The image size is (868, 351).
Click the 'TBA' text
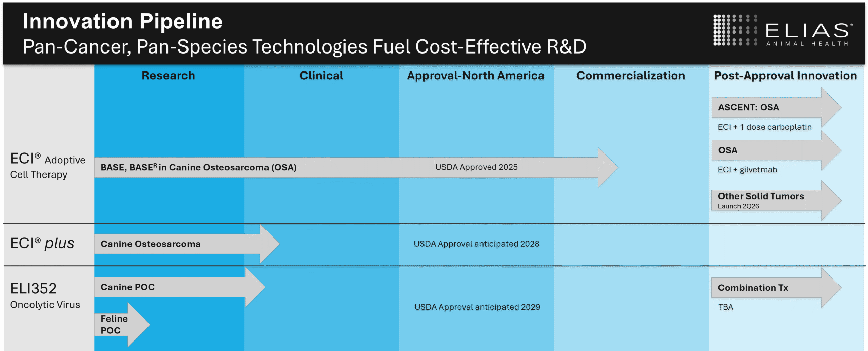point(726,307)
